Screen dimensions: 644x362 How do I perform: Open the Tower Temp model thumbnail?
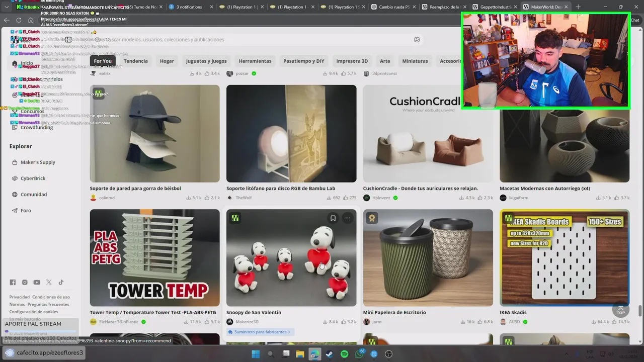pos(154,257)
